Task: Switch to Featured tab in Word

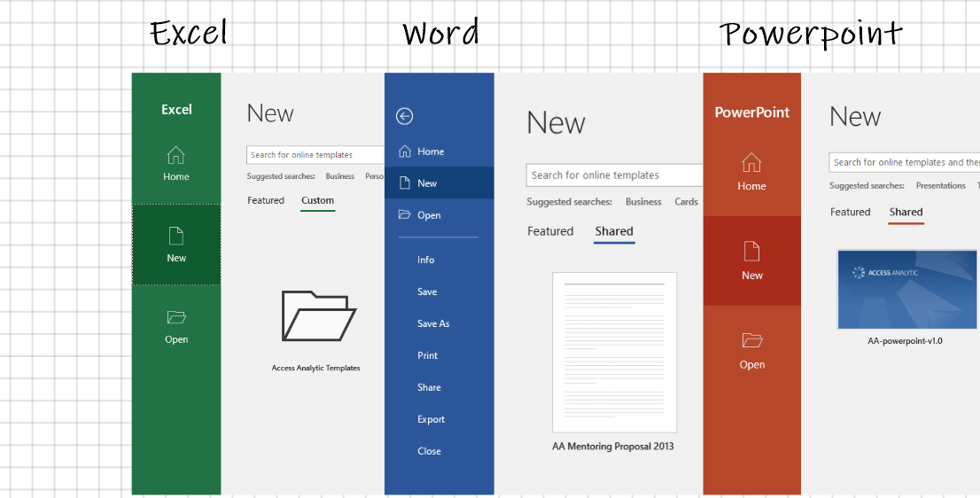Action: coord(550,231)
